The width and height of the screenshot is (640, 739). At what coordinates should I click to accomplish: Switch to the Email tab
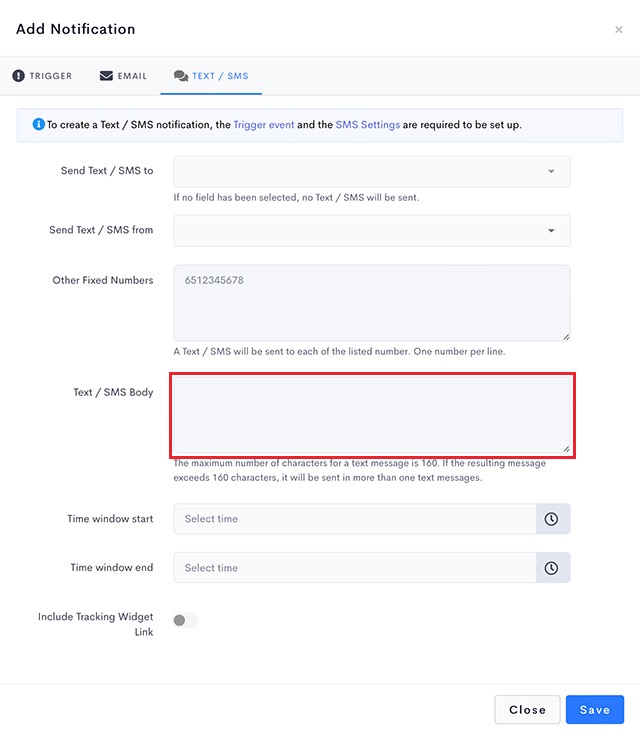coord(123,76)
